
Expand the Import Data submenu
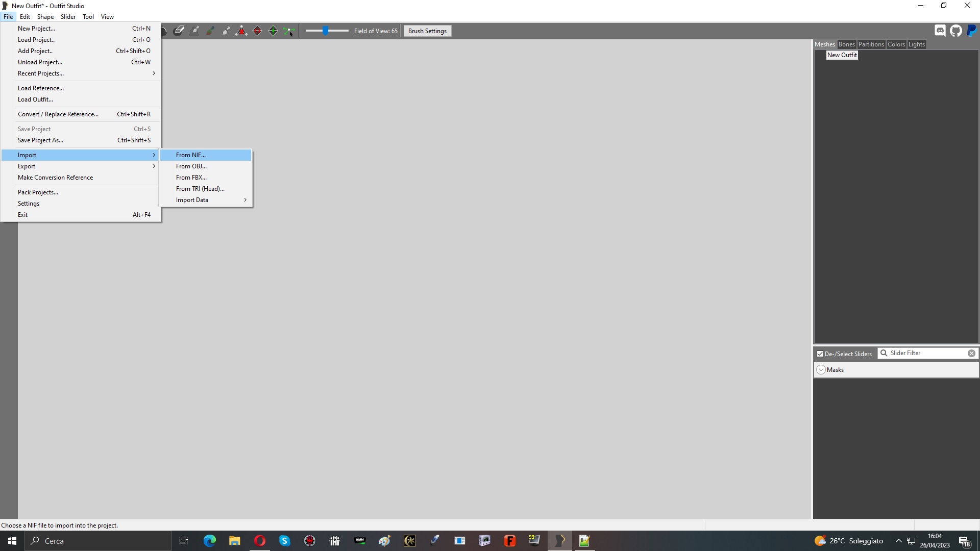pyautogui.click(x=206, y=200)
